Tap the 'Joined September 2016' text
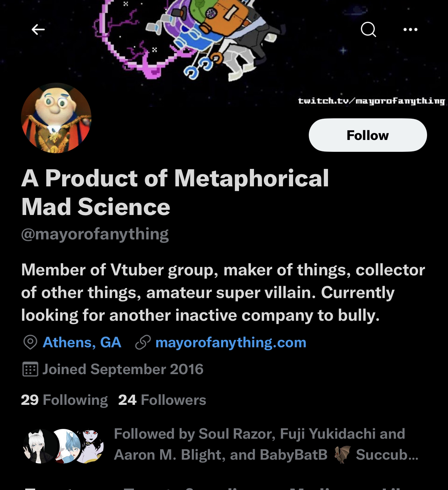 (122, 369)
